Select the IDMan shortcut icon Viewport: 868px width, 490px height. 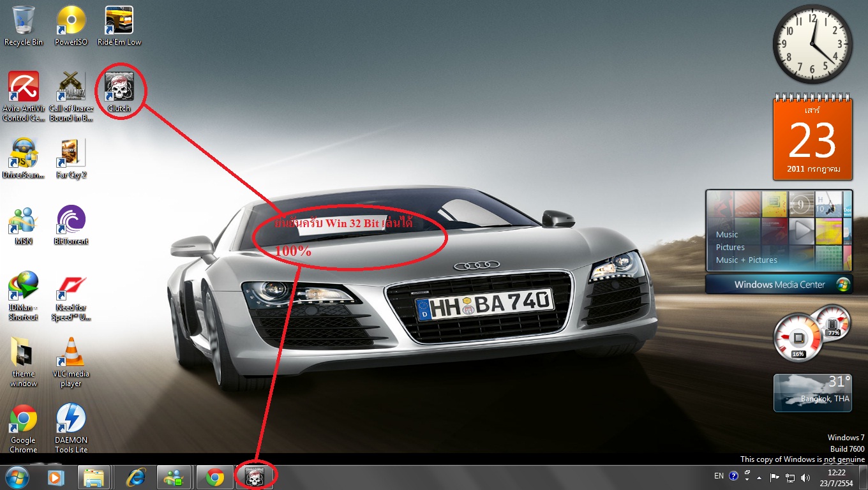[24, 296]
